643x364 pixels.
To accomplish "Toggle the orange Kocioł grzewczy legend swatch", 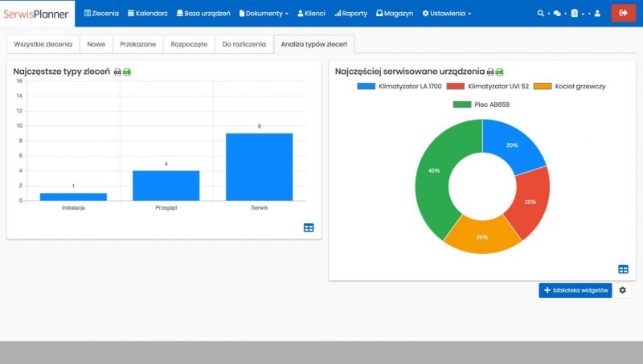I will tap(542, 87).
